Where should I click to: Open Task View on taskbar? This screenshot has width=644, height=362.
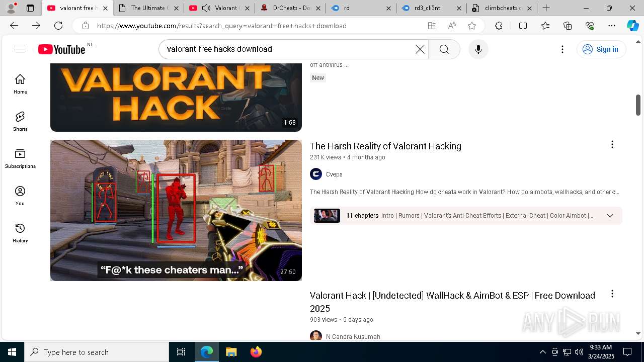(x=181, y=352)
